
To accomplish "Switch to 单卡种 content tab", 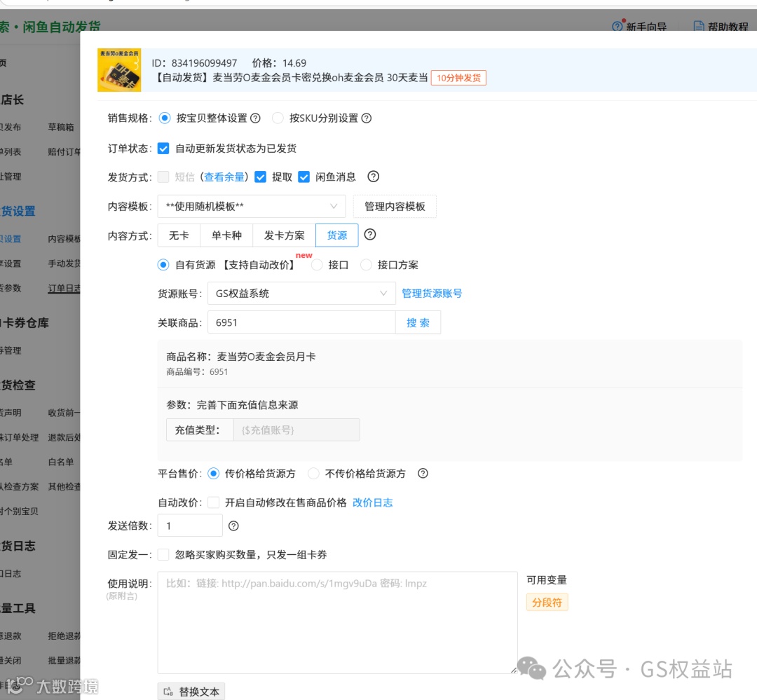I will coord(226,235).
